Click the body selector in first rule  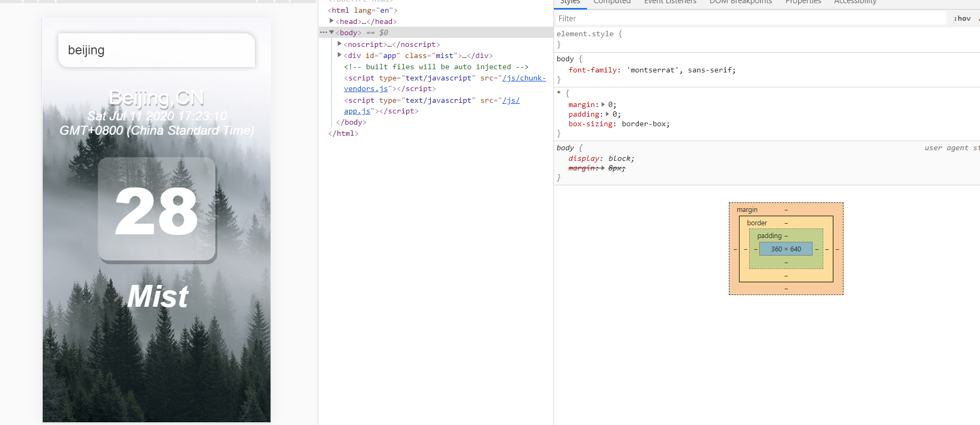[x=565, y=59]
